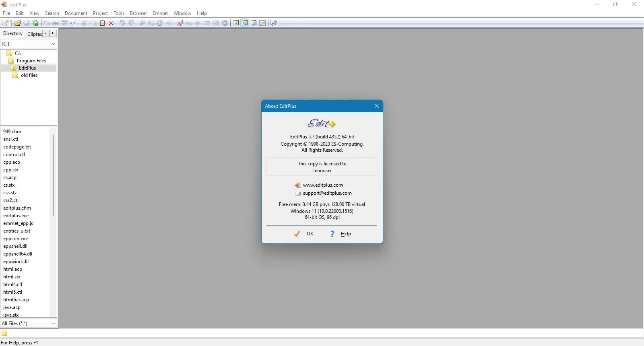Viewport: 644px width, 346px height.
Task: Open the Window menu
Action: pos(182,13)
